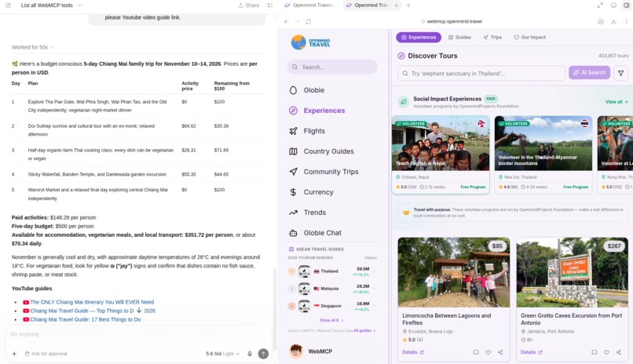This screenshot has width=633, height=364.
Task: Switch to the first Openmind Travel browser tab
Action: (309, 5)
